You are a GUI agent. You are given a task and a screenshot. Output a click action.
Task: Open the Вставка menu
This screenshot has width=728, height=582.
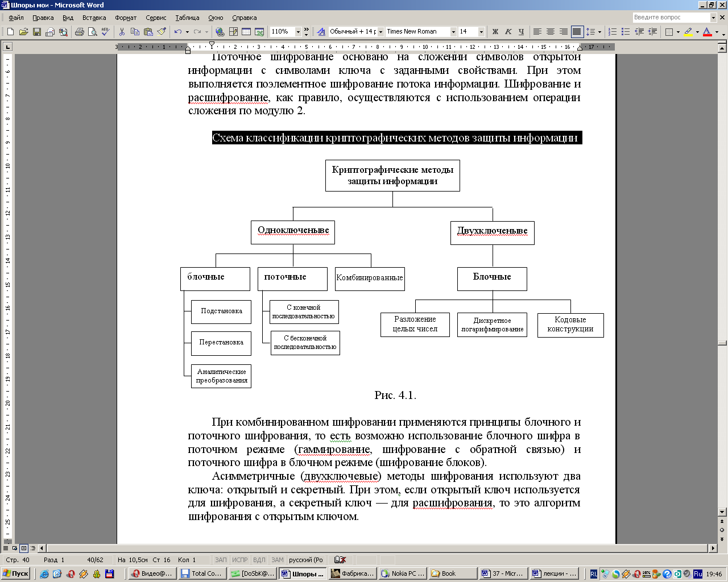[94, 18]
